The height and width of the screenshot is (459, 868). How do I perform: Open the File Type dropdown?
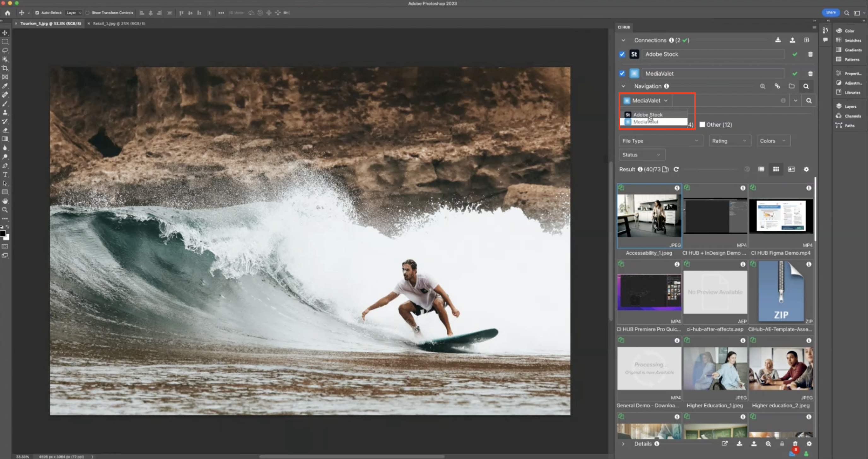661,141
